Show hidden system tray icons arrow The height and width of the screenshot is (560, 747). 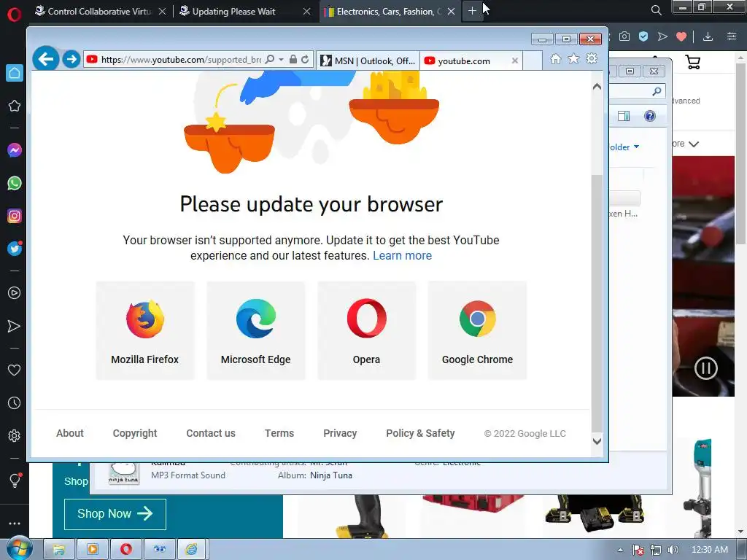pos(620,550)
